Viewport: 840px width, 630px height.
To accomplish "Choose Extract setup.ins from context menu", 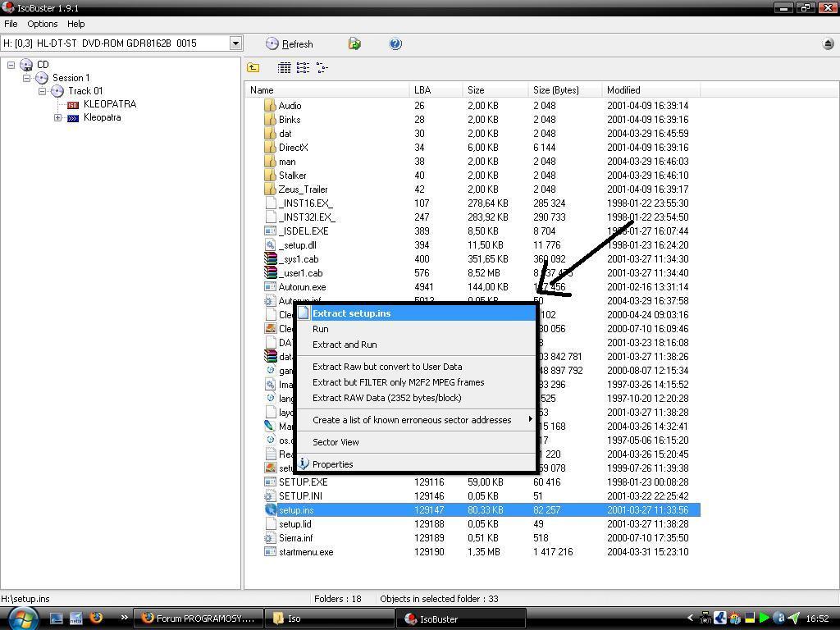I will point(416,313).
